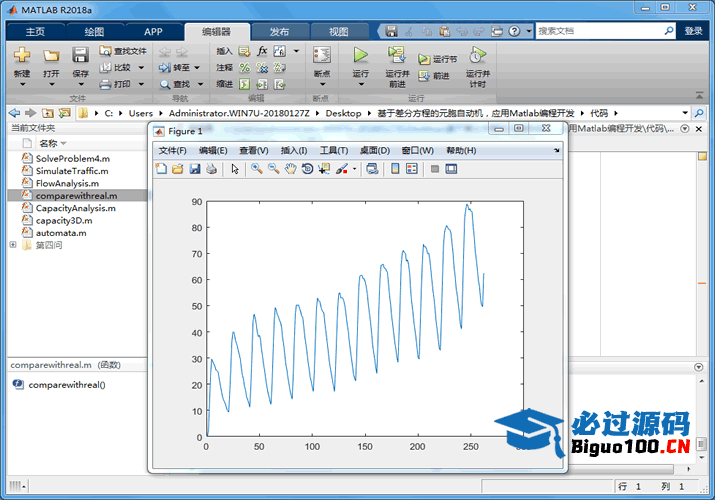Click the 名称 column header
715x500 pixels.
pos(48,143)
